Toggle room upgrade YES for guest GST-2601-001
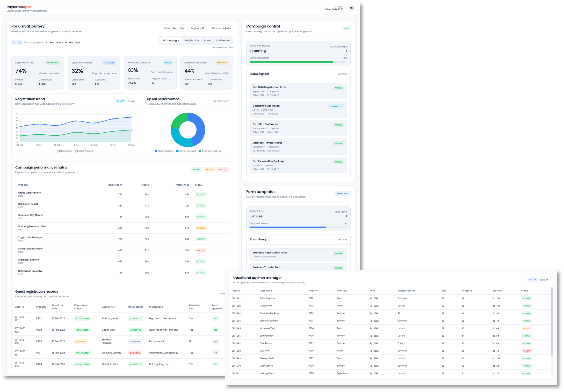This screenshot has width=564, height=392. [x=215, y=318]
